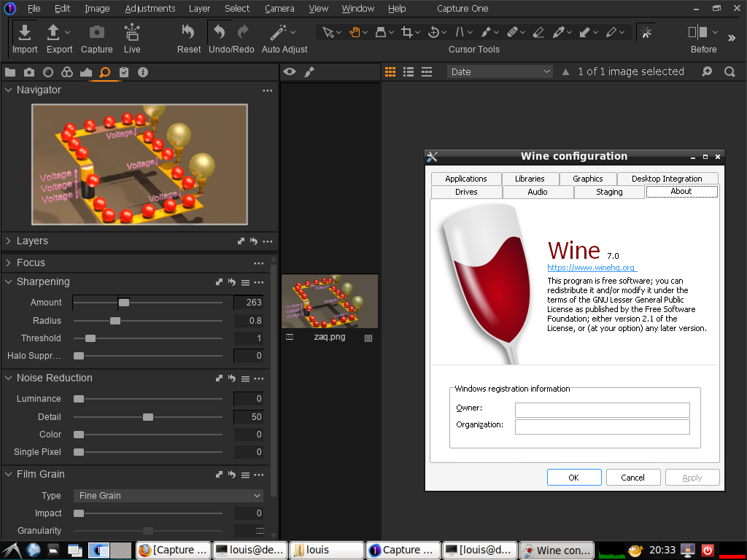Open the Adjustments menu

coord(150,9)
